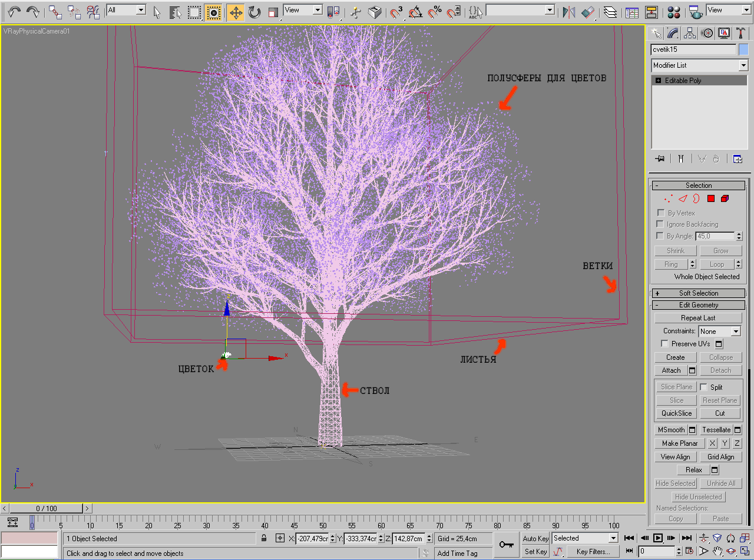Click the Undo arrow icon

[x=14, y=12]
